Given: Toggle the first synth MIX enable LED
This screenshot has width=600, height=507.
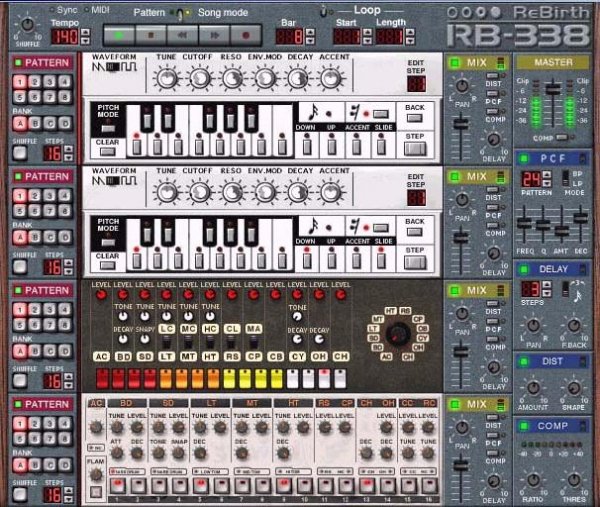Looking at the screenshot, I should click(x=454, y=62).
